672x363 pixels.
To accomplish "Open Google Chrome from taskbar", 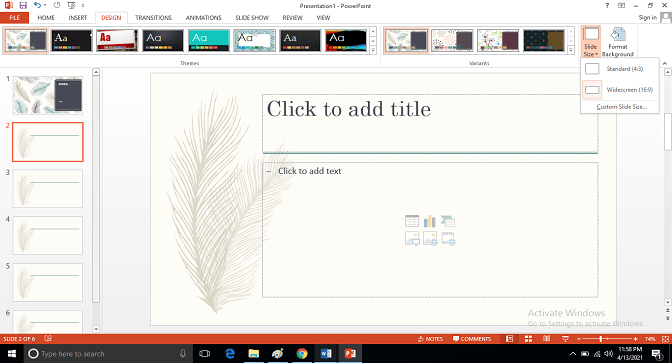I will pos(302,354).
